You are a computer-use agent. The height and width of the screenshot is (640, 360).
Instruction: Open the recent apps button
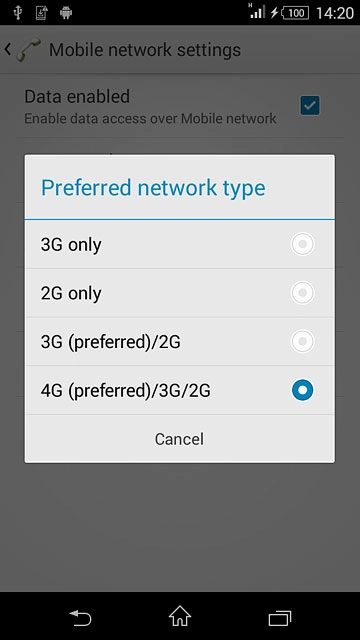point(280,618)
